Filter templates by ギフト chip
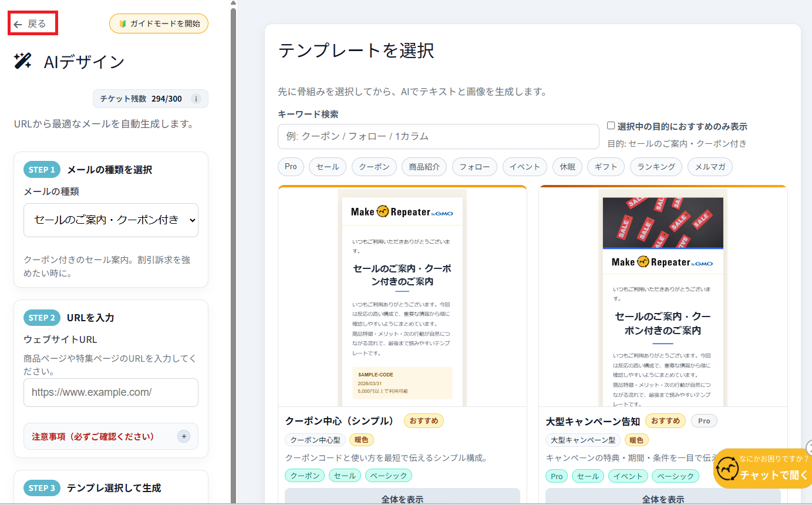This screenshot has height=505, width=812. pyautogui.click(x=606, y=167)
